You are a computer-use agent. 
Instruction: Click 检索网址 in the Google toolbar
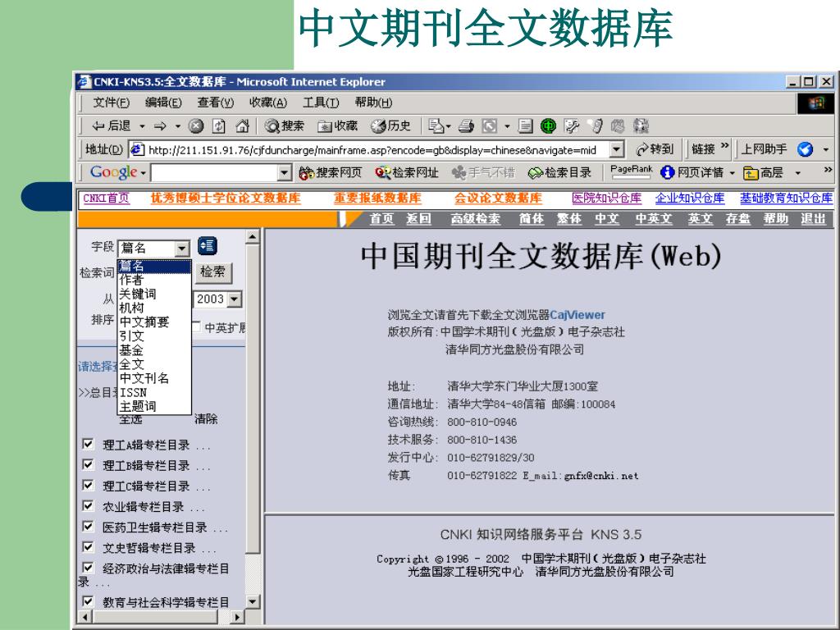(407, 172)
